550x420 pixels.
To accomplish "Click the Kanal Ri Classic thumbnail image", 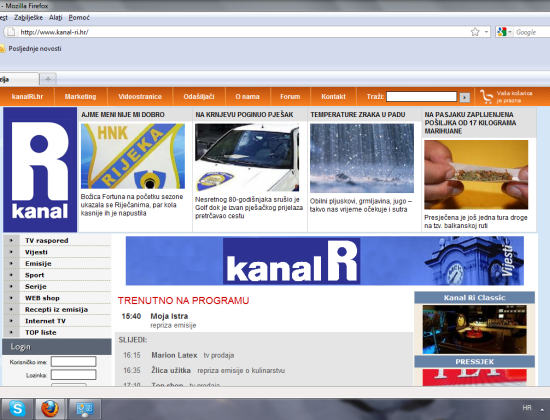I will point(474,329).
